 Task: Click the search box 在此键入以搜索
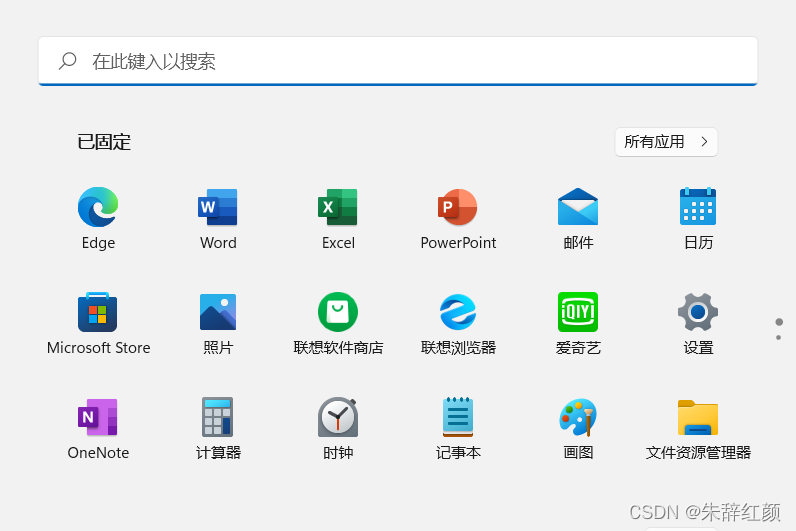(x=398, y=61)
